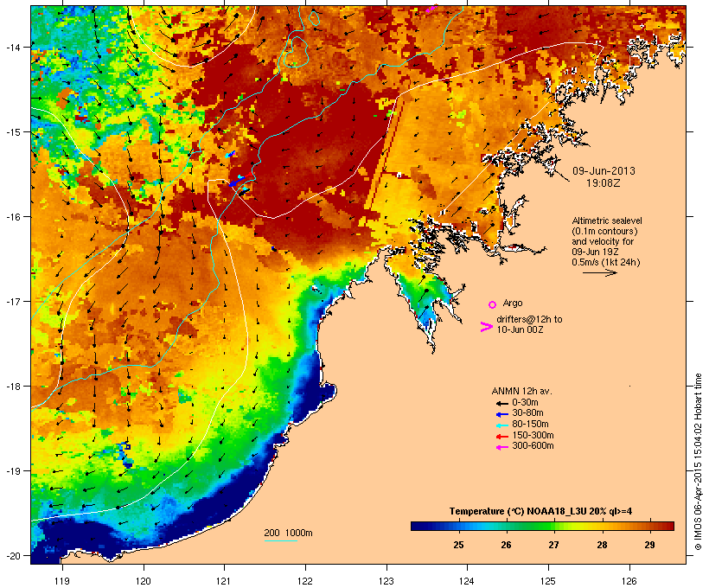
Task: Click the '0.5m/s (1kt 24h)' label
Action: (606, 262)
